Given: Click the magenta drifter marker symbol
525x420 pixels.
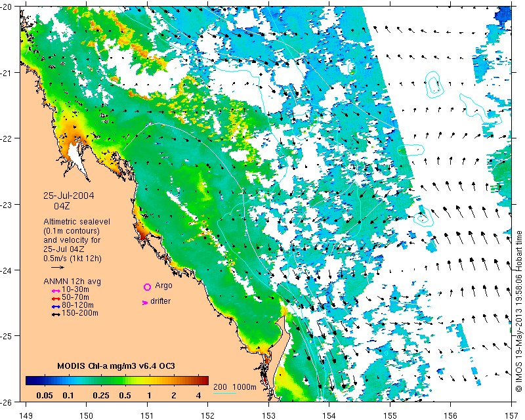Looking at the screenshot, I should (x=144, y=303).
